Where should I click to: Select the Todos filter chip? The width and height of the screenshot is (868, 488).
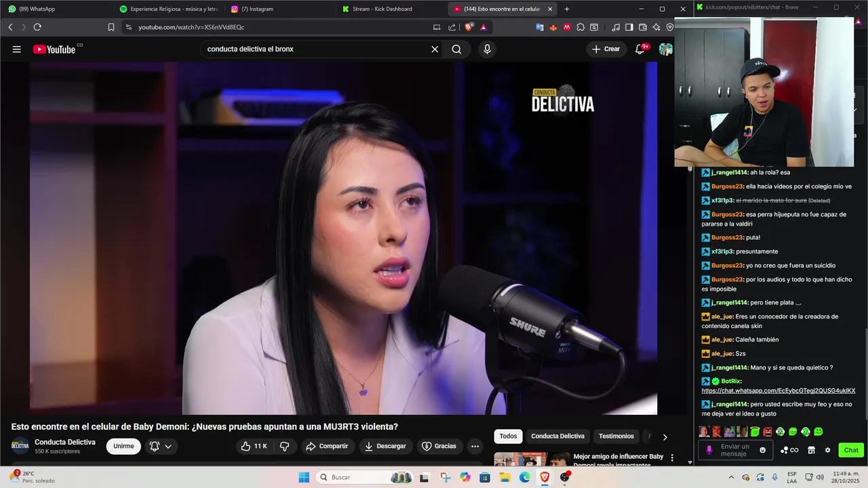point(508,436)
